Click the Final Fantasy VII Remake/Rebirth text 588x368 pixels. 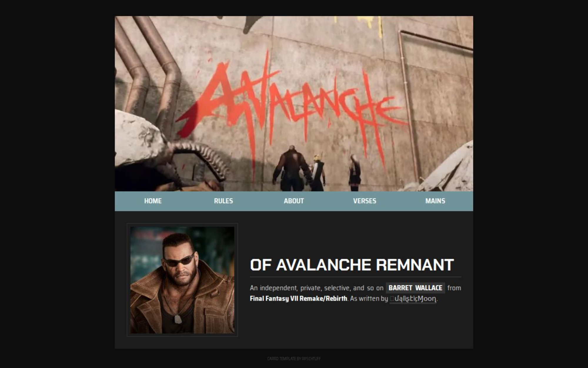coord(298,299)
